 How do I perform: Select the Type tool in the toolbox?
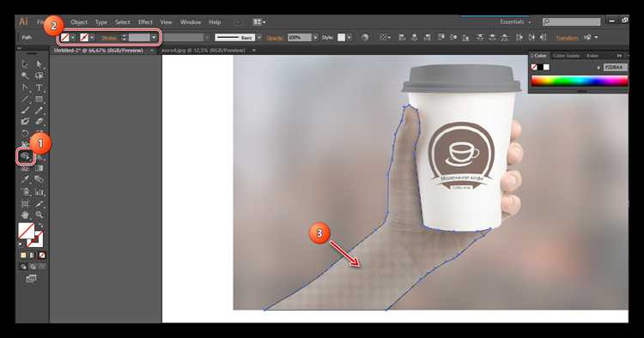pos(39,88)
